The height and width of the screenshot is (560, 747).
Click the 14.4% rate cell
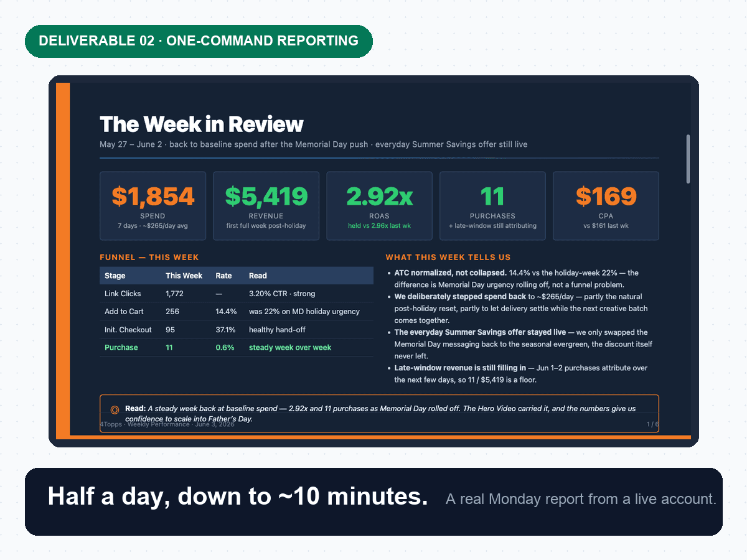coord(226,312)
